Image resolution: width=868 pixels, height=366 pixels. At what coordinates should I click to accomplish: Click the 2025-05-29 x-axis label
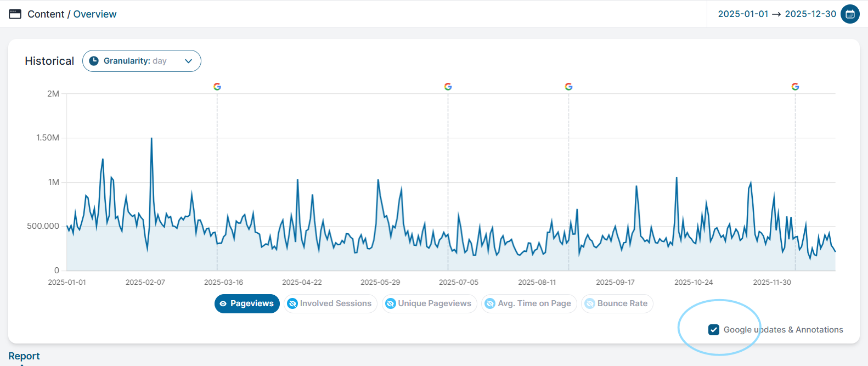click(380, 282)
